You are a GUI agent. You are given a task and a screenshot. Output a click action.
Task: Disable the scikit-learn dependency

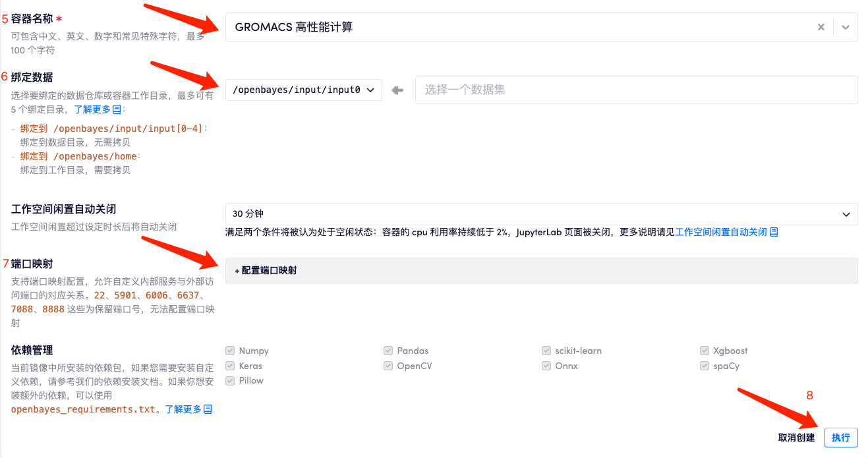546,351
